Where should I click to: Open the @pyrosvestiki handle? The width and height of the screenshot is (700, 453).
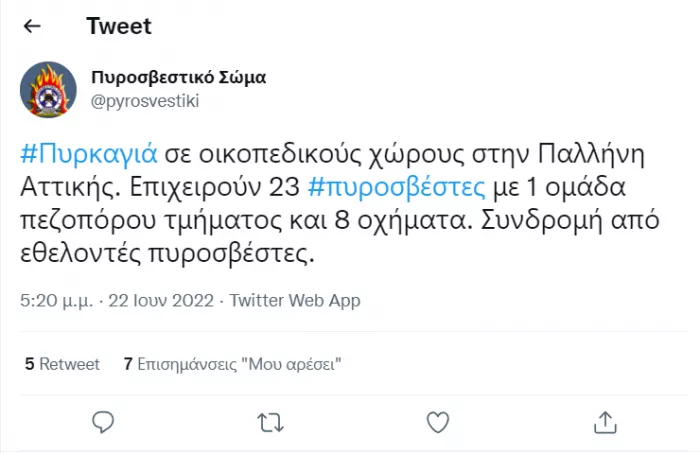click(145, 101)
